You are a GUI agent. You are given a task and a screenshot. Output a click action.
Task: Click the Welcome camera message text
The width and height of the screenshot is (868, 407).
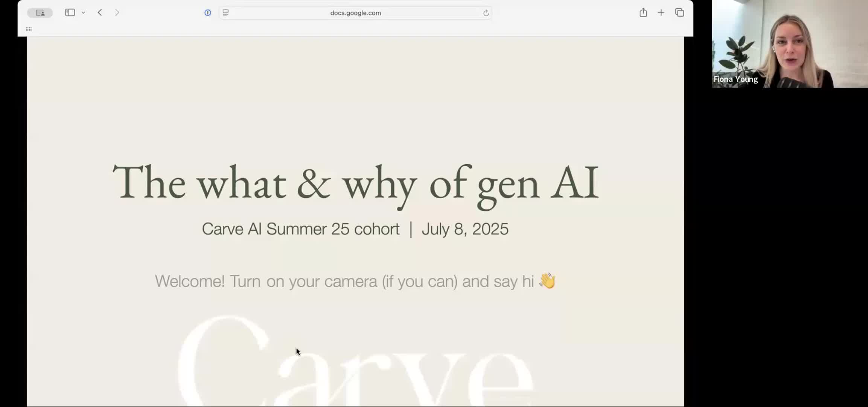click(344, 281)
